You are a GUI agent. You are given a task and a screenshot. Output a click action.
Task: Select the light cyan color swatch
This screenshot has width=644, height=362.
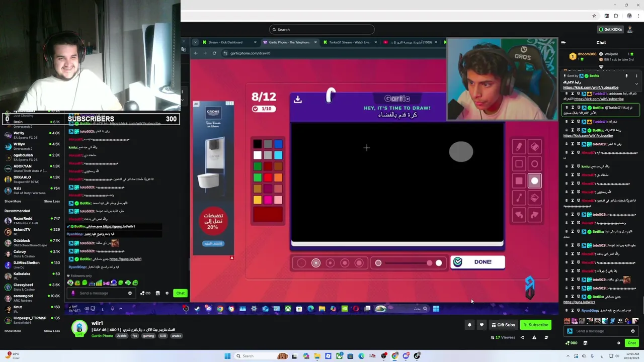[278, 155]
